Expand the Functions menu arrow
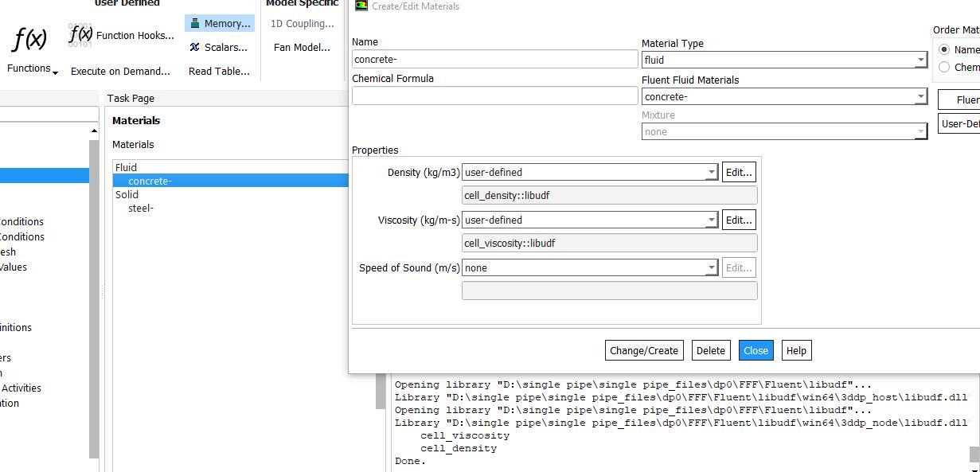 (x=55, y=72)
